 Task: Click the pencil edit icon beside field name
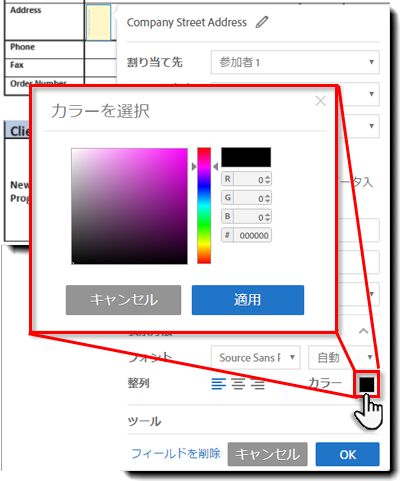pos(262,22)
